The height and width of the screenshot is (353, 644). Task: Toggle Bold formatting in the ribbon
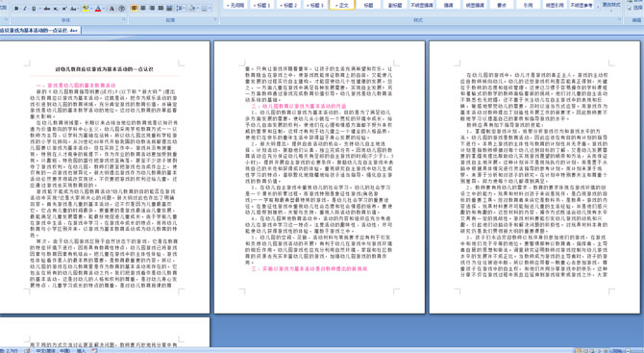click(x=16, y=9)
